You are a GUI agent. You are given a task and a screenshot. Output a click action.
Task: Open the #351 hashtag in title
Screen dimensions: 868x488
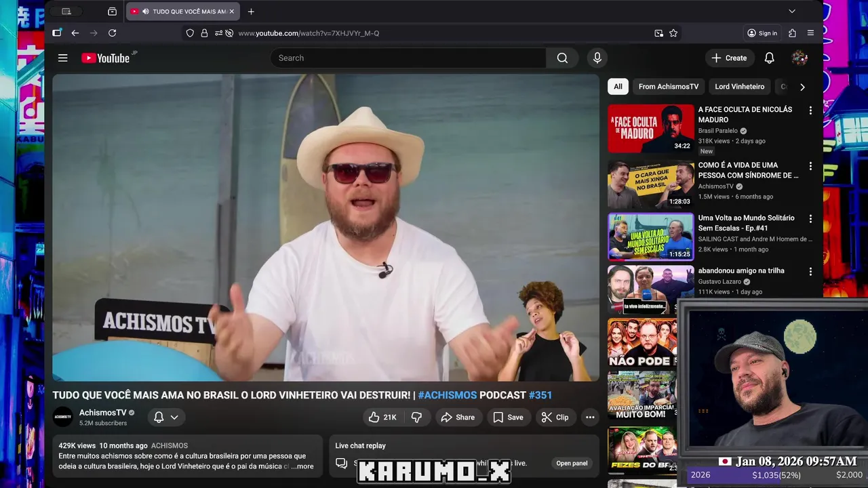540,395
